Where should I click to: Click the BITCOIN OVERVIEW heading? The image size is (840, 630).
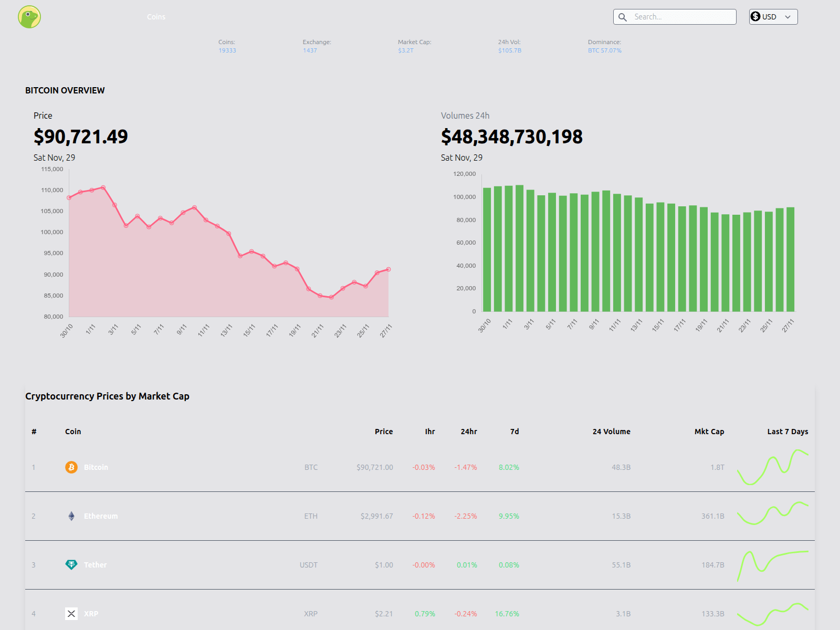65,90
